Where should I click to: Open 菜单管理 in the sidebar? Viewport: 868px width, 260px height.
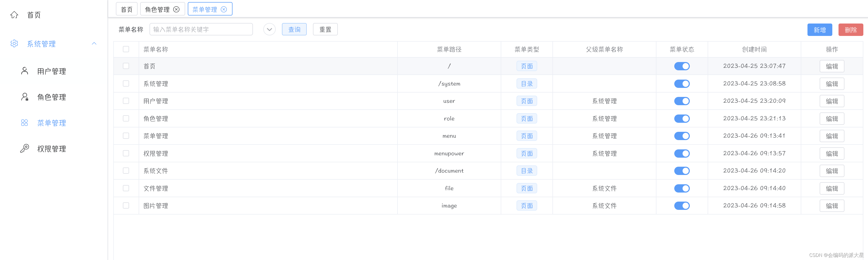tap(51, 123)
